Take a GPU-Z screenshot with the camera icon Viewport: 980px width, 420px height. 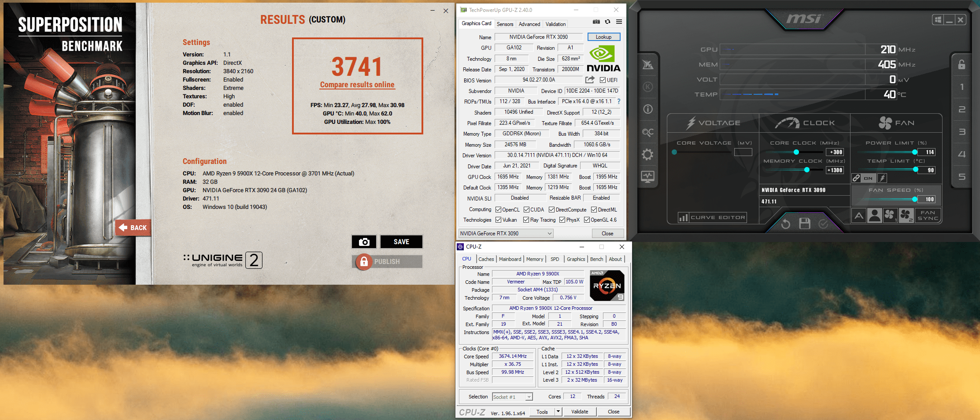pyautogui.click(x=596, y=22)
